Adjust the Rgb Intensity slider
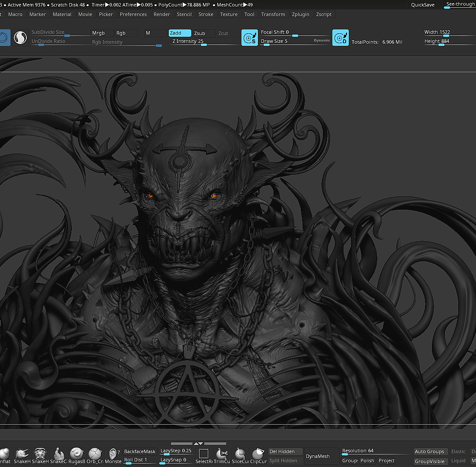The image size is (476, 467). (126, 42)
